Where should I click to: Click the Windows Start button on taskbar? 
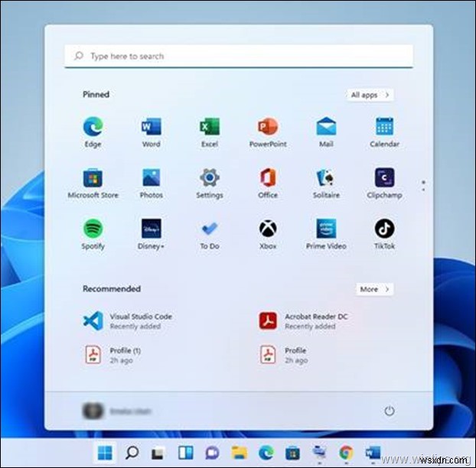(x=105, y=453)
